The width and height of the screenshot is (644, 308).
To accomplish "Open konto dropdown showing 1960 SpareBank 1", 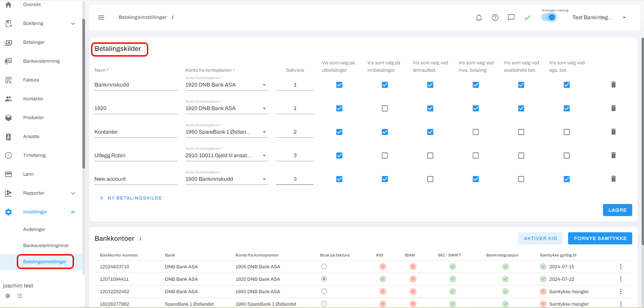I will coord(227,132).
